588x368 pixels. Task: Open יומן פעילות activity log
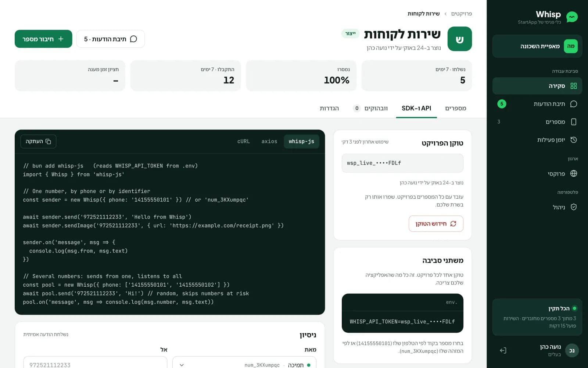click(x=537, y=140)
